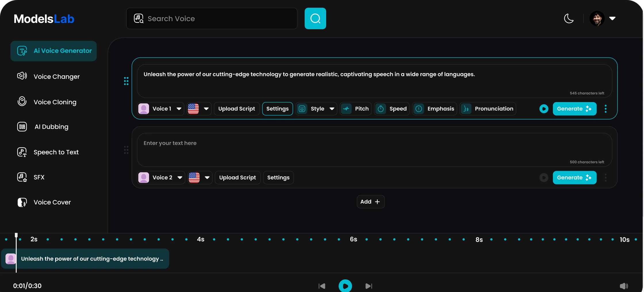644x292 pixels.
Task: Click the Emphasis option
Action: [x=434, y=109]
